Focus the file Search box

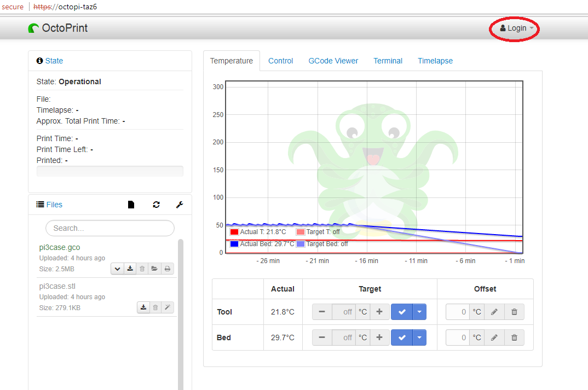(x=110, y=228)
